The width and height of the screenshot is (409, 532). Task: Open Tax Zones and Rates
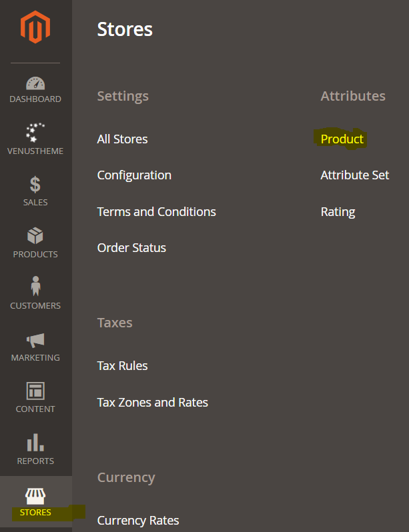[153, 403]
